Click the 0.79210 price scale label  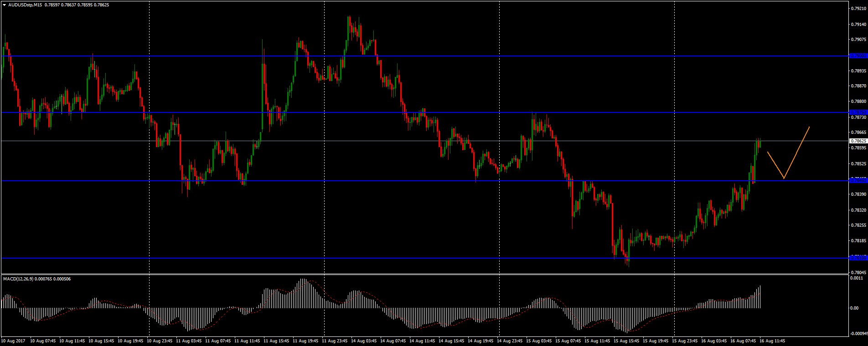858,8
